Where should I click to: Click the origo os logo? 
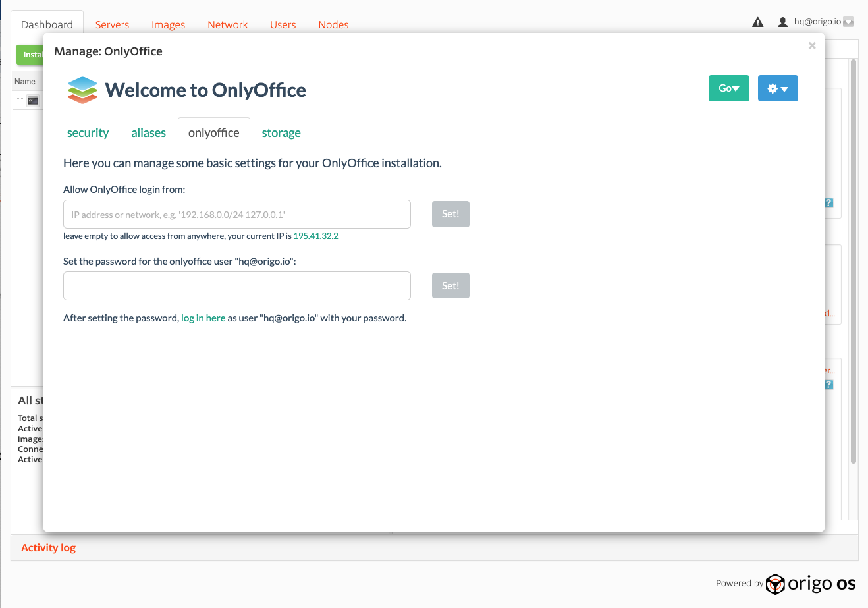(x=811, y=584)
